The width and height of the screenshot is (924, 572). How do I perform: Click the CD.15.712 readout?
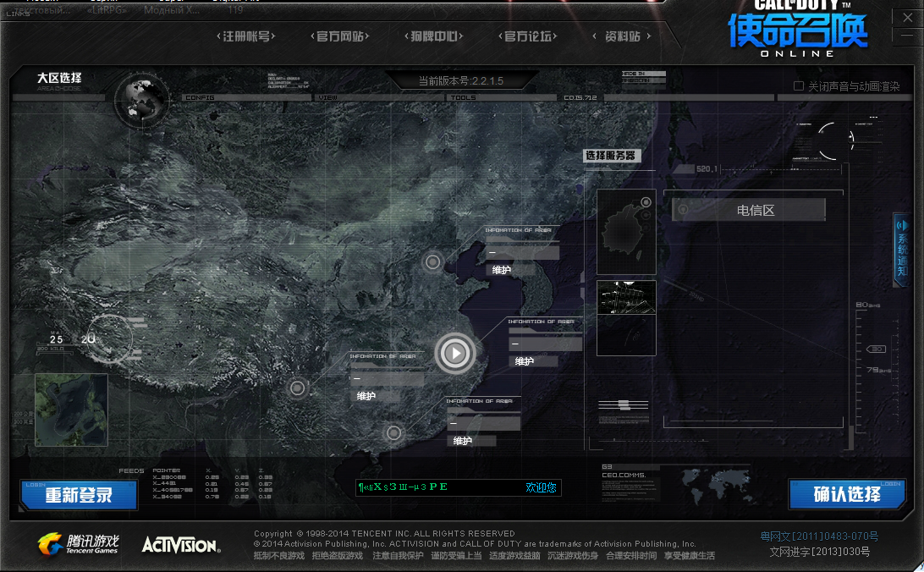pos(580,97)
